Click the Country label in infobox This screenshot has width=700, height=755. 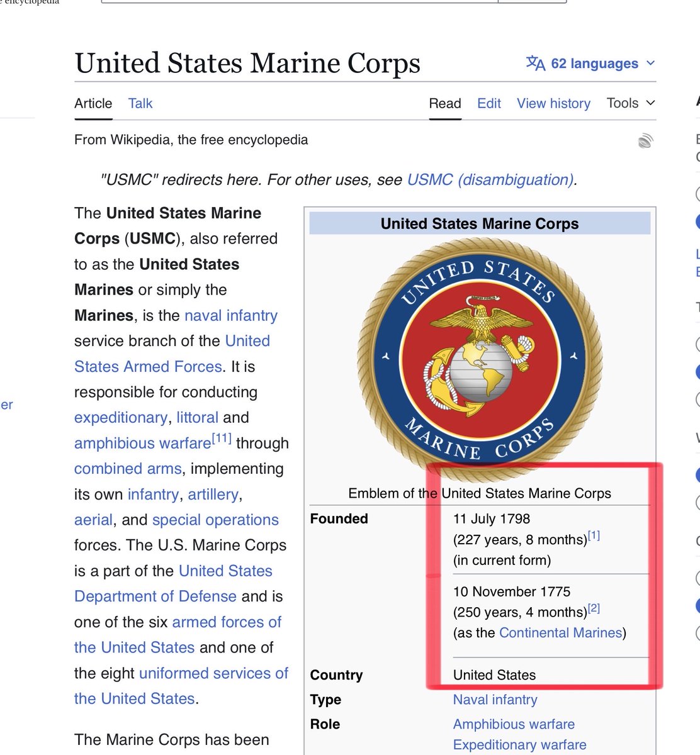pos(336,675)
